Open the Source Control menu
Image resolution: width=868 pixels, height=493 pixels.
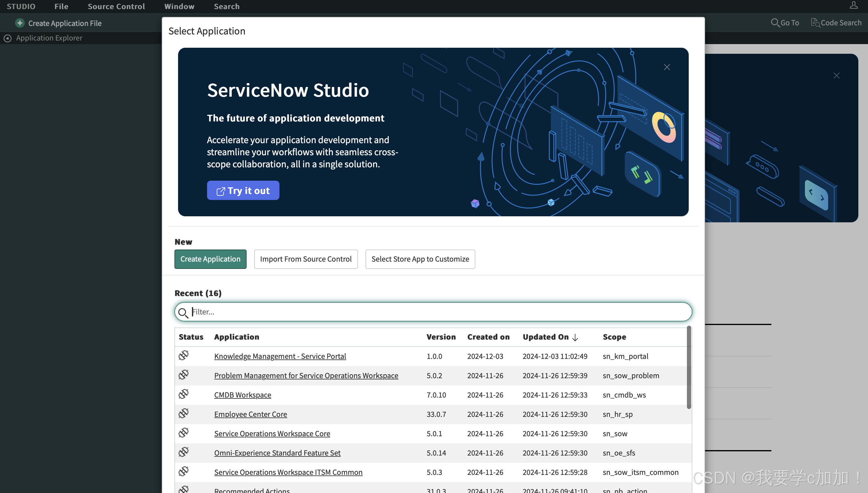[116, 6]
